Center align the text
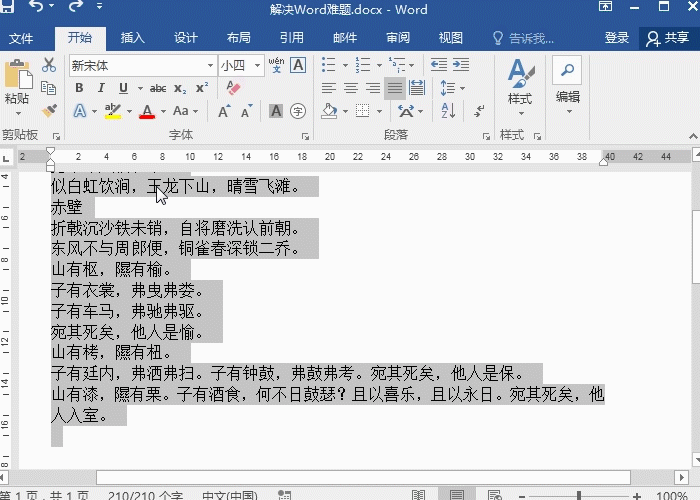This screenshot has height=500, width=700. 351,88
